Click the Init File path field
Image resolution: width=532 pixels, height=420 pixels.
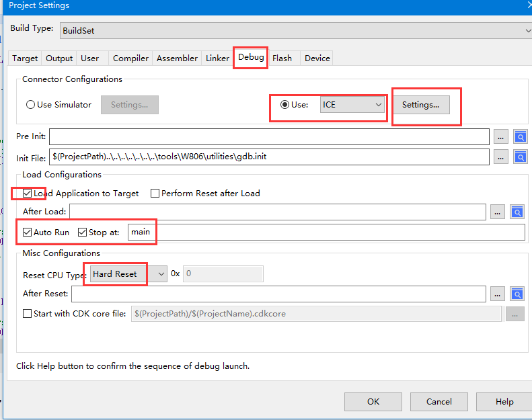270,157
